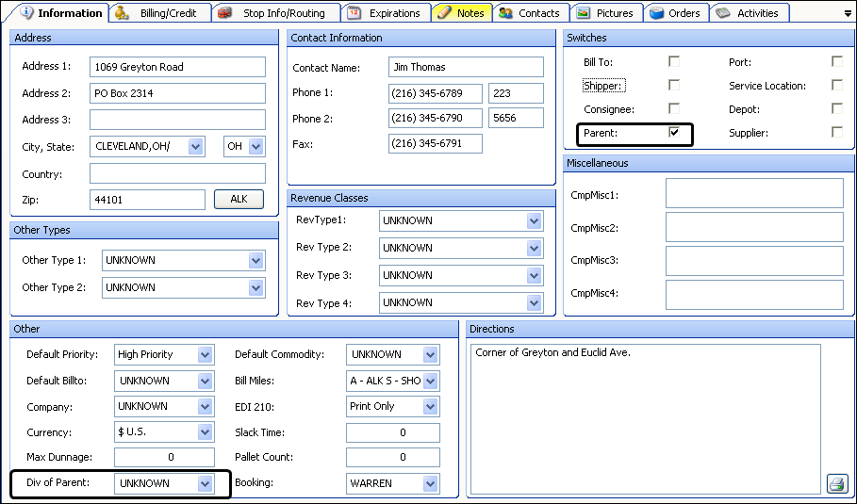The image size is (857, 504).
Task: Click the Activities tab icon
Action: tap(723, 13)
